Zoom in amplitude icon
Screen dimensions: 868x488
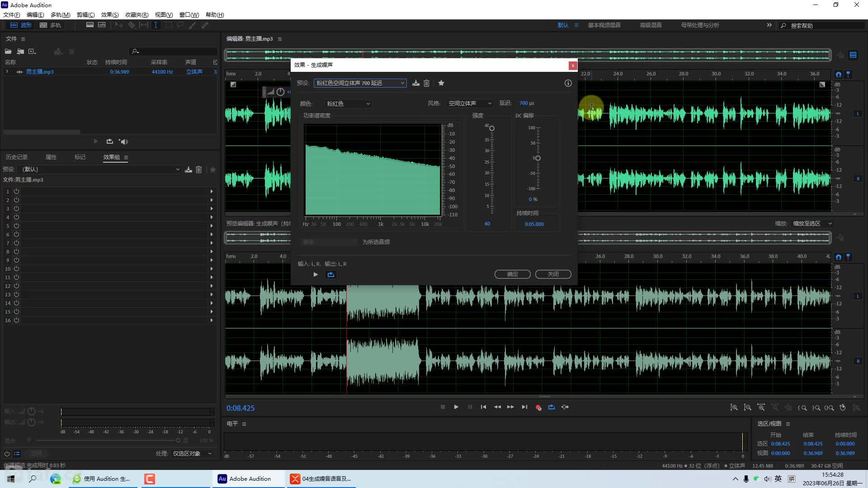tap(734, 408)
